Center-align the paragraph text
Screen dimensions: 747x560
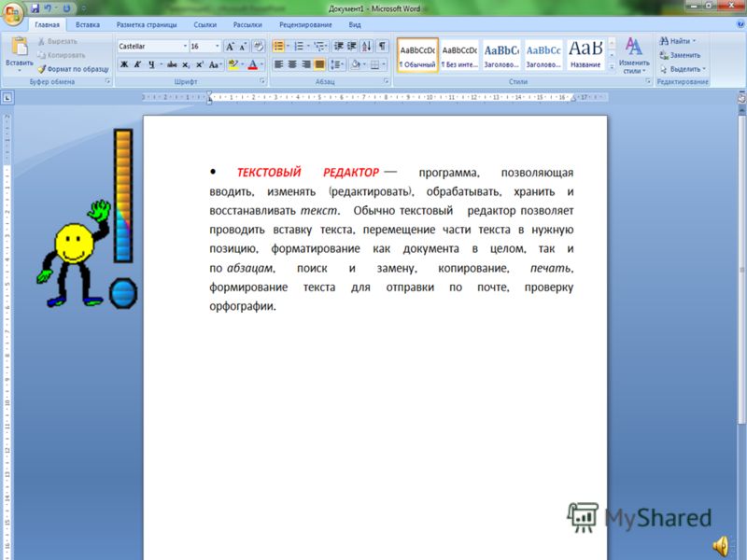(292, 64)
